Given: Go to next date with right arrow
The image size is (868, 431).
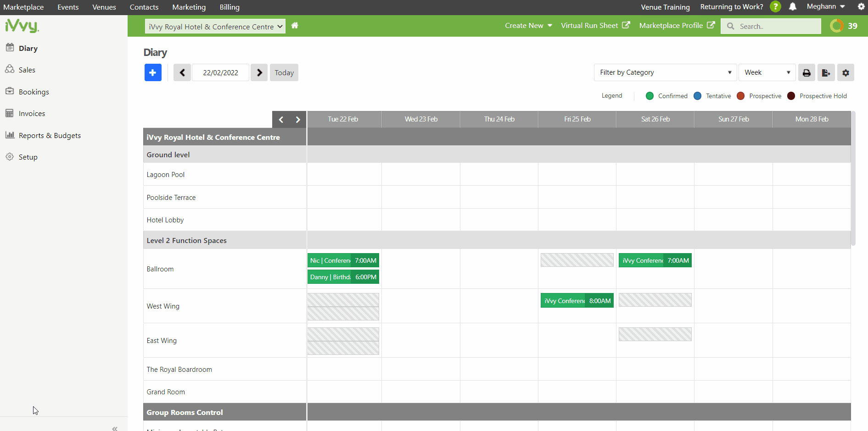Looking at the screenshot, I should pyautogui.click(x=259, y=72).
